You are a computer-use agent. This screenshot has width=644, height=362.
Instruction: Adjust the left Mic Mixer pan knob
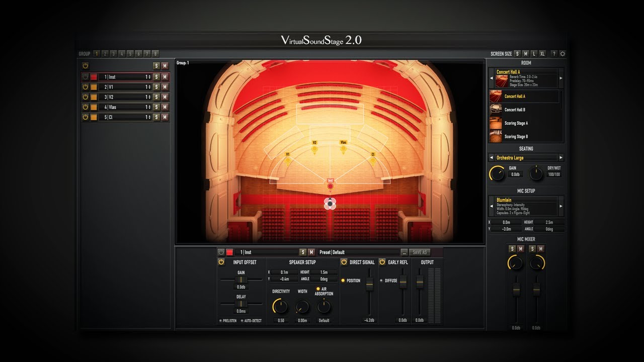click(515, 262)
